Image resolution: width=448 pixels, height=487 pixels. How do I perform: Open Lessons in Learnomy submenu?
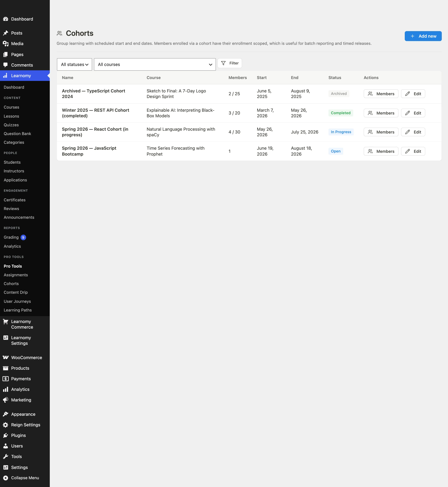pos(11,116)
